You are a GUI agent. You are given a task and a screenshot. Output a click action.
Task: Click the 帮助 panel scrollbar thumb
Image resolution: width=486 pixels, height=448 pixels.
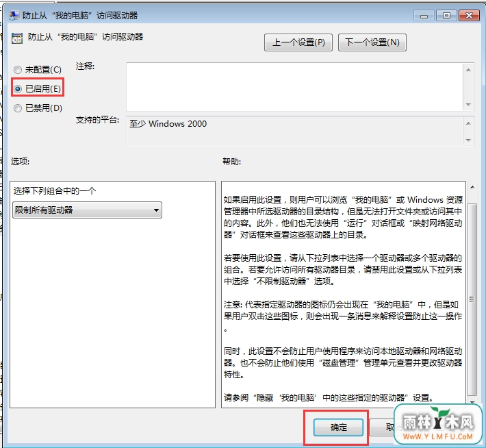[472, 300]
